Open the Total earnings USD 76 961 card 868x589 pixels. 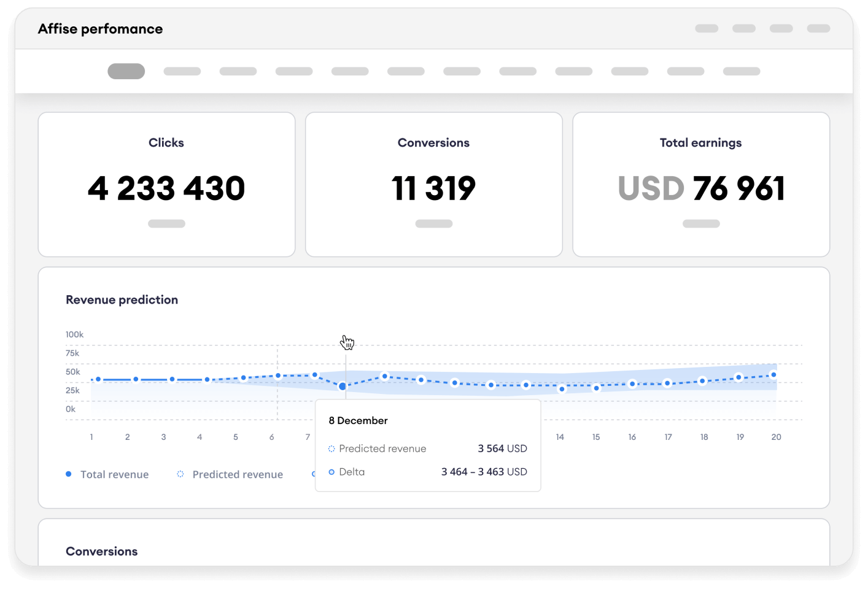click(x=701, y=184)
